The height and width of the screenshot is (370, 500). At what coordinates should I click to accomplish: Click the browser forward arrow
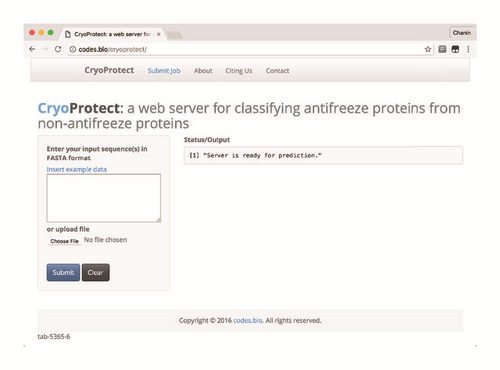(45, 49)
